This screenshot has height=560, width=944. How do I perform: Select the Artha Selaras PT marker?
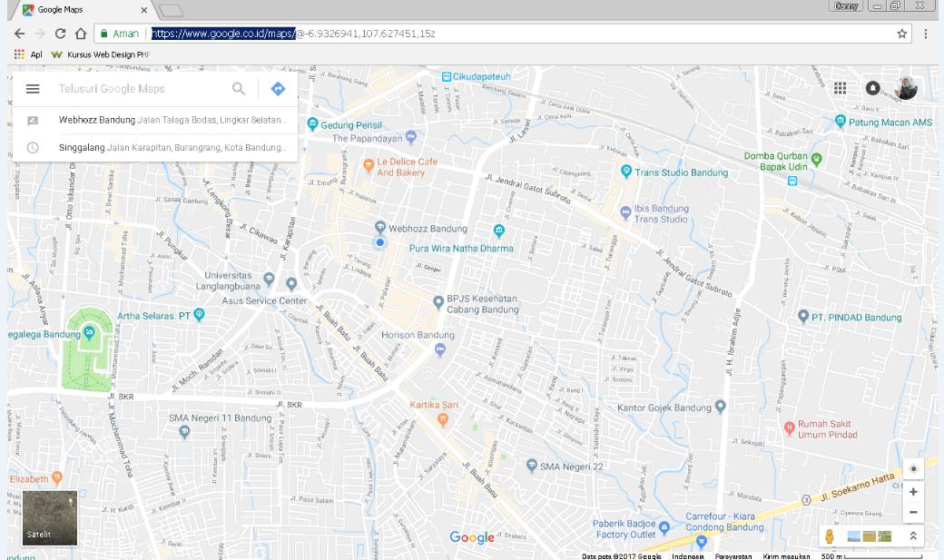[x=200, y=314]
